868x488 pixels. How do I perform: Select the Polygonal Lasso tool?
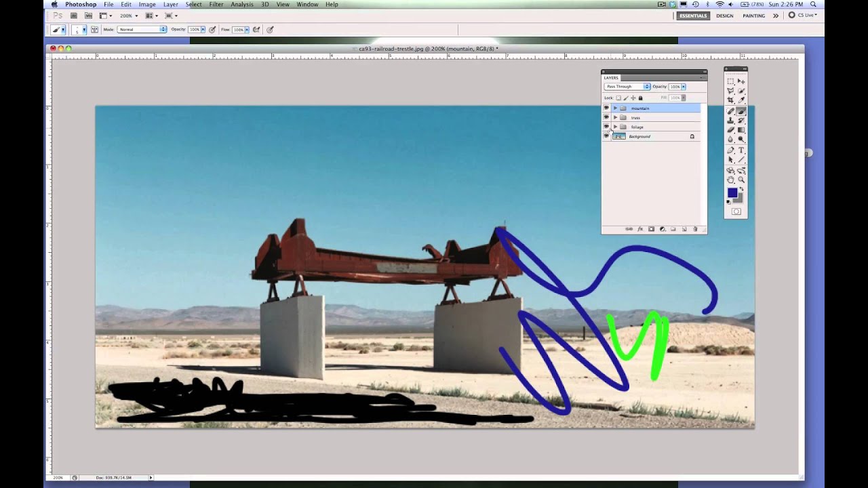pos(730,90)
